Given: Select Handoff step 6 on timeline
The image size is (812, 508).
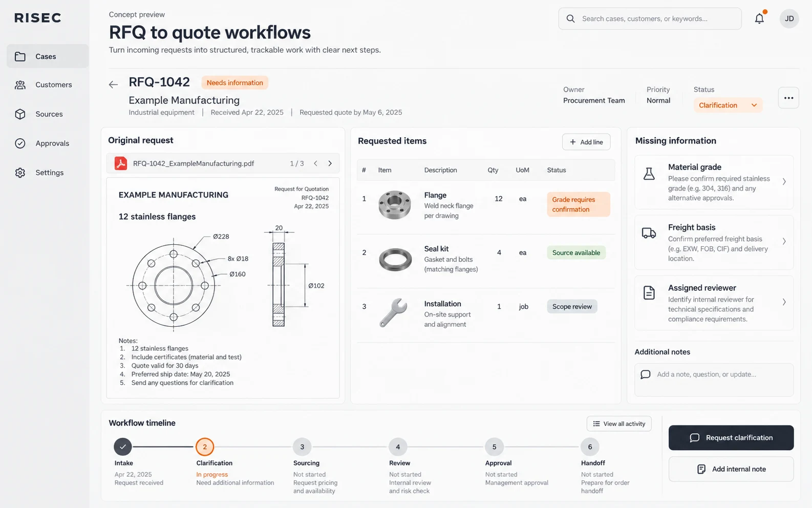Looking at the screenshot, I should click(590, 447).
